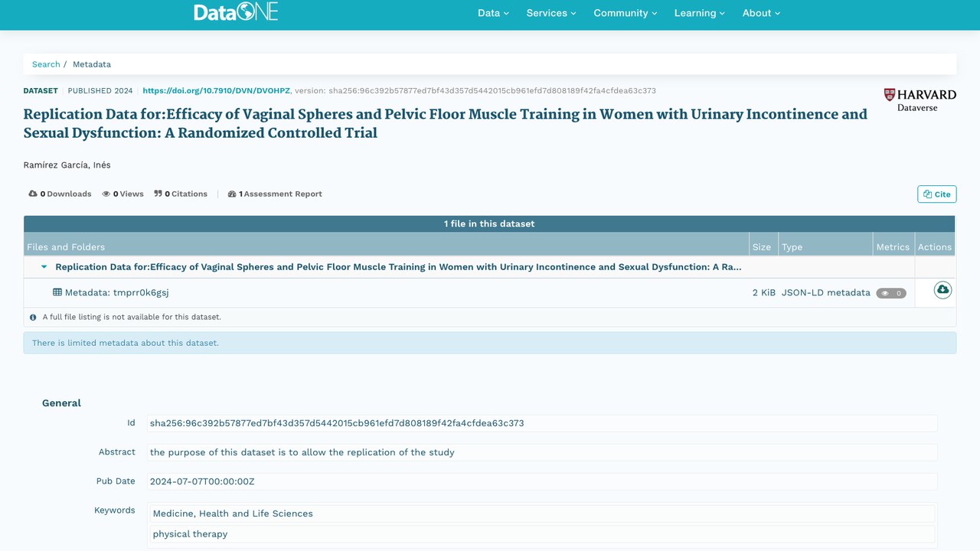
Task: Open the Harvard Dataverse logo
Action: (920, 100)
